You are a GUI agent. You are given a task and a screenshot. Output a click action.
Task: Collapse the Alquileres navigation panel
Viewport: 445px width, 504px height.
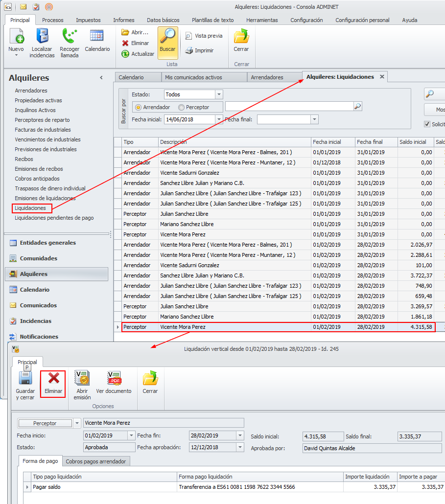click(x=101, y=77)
